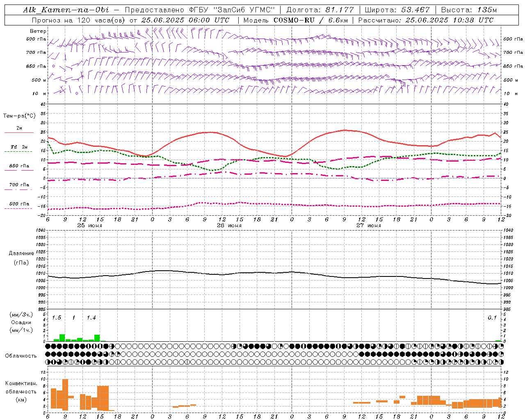Click the red 2м temperature legend entry

(19, 129)
